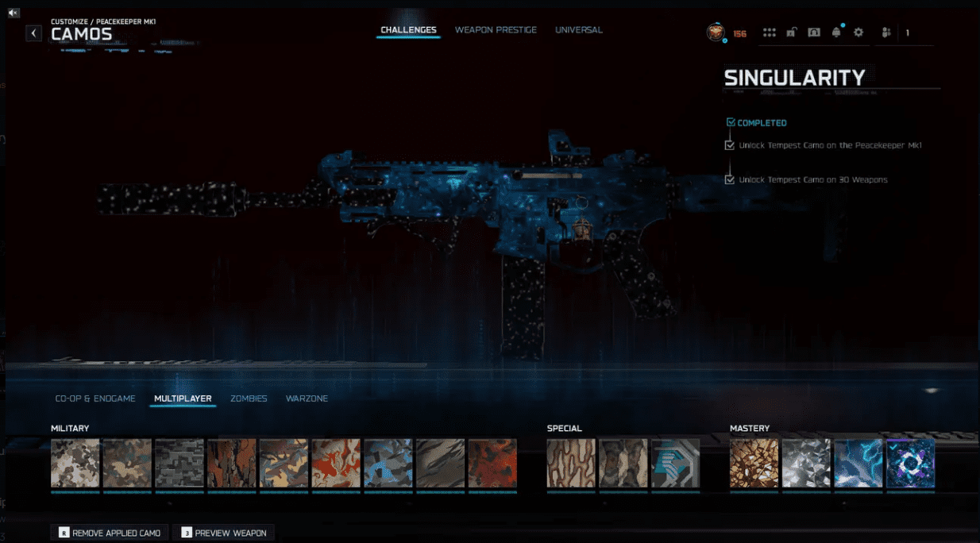Image resolution: width=980 pixels, height=543 pixels.
Task: Select the first Military camo thumbnail
Action: click(75, 463)
